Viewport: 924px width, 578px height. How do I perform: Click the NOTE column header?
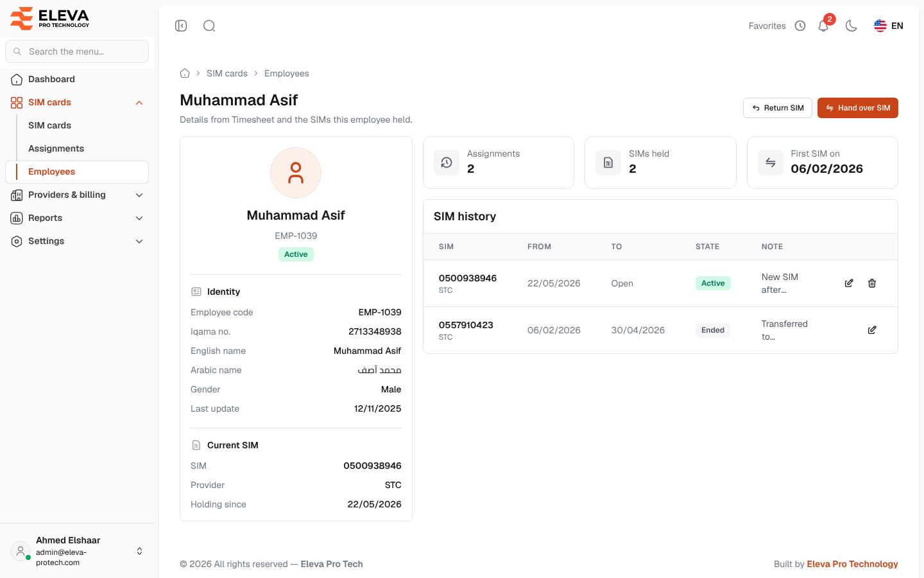(x=772, y=247)
